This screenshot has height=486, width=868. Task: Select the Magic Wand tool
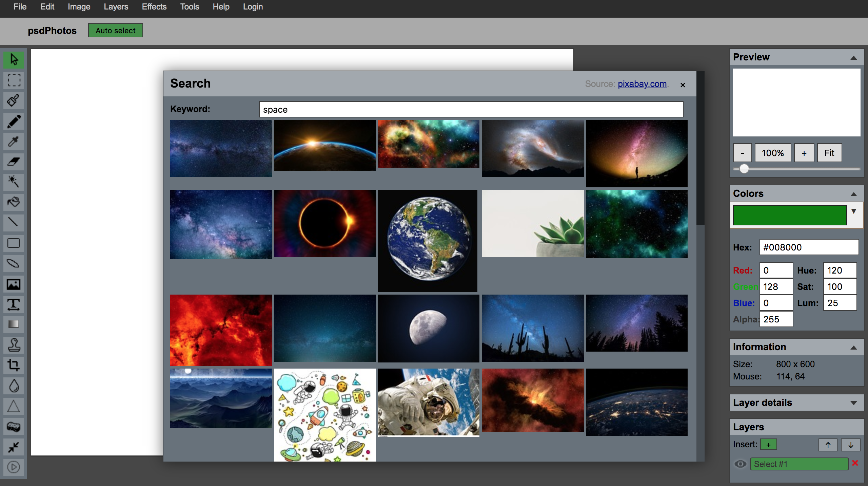pos(14,182)
